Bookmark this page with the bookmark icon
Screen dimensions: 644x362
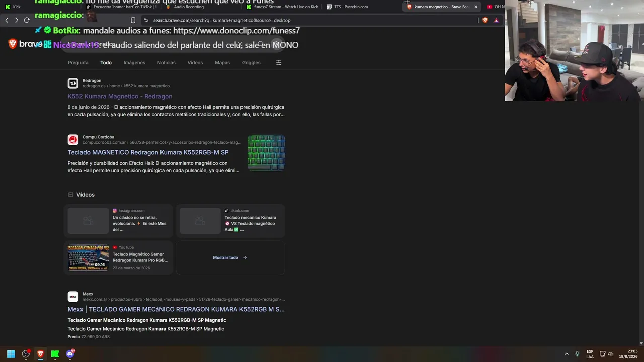pos(133,20)
